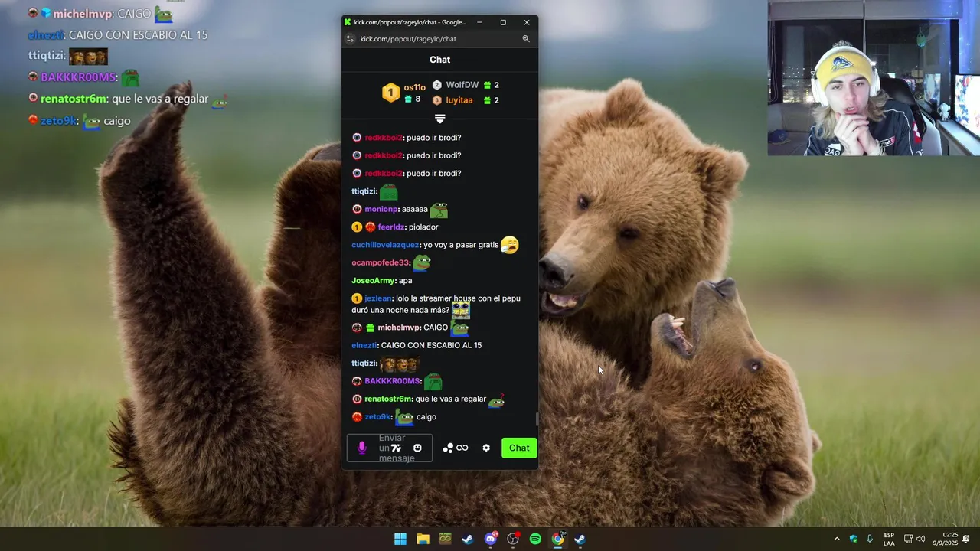Open the clock showing 02:25

(945, 539)
